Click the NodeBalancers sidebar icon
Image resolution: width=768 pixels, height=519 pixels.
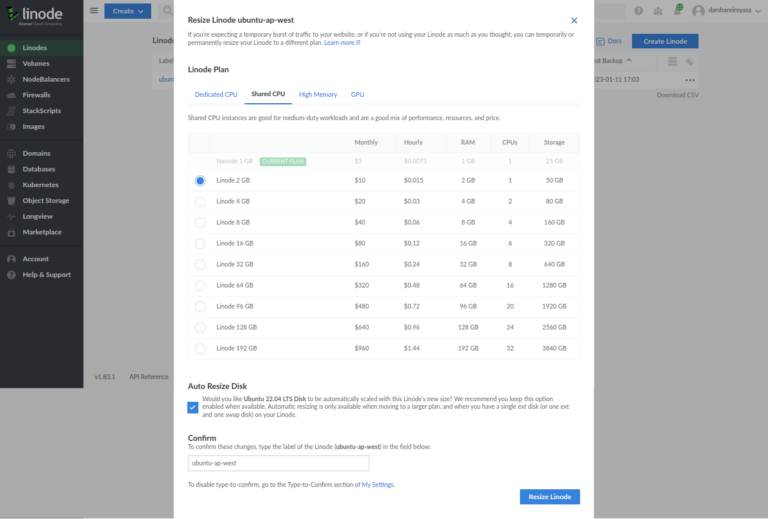(11, 79)
